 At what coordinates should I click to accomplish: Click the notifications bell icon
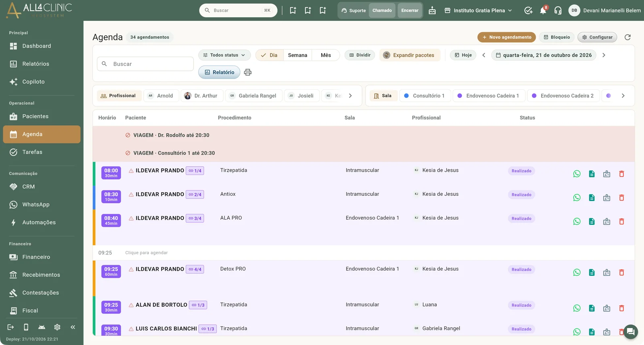(x=543, y=10)
